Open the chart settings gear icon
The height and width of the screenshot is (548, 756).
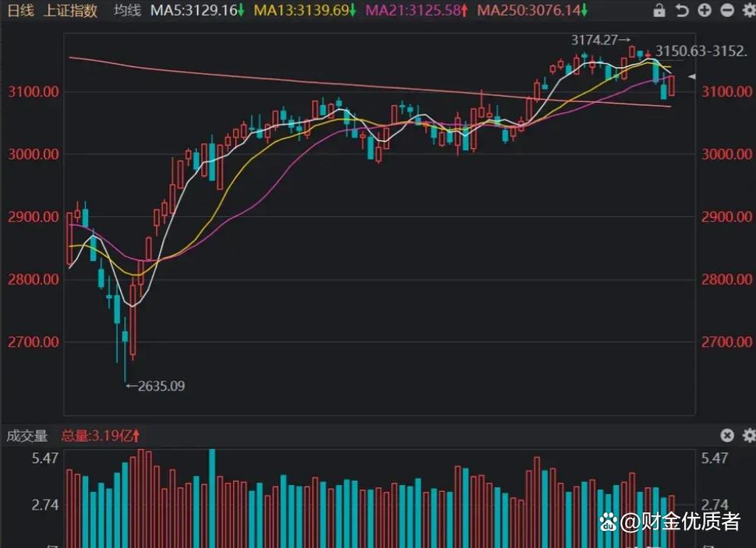pyautogui.click(x=748, y=11)
